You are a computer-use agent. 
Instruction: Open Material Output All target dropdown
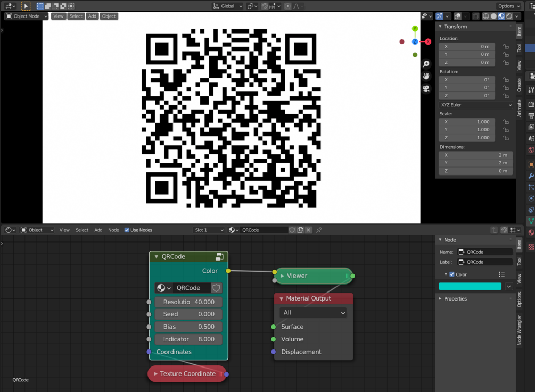coord(313,313)
